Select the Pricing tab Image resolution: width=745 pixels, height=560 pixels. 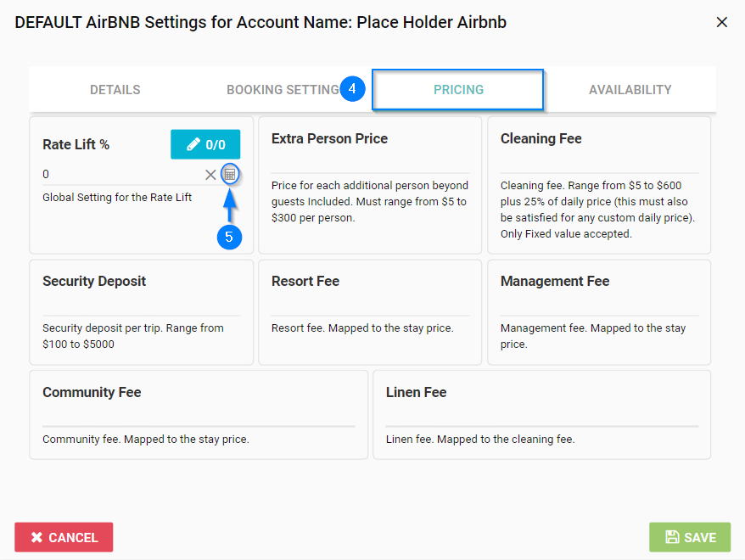[458, 90]
